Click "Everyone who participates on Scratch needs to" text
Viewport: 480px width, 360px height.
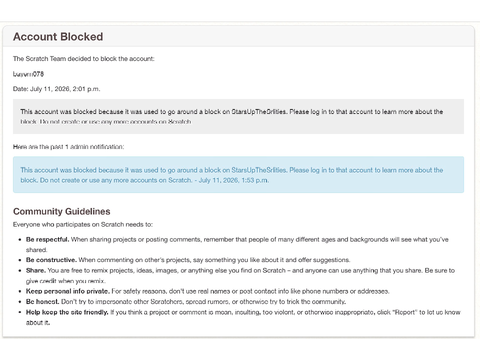pos(83,225)
